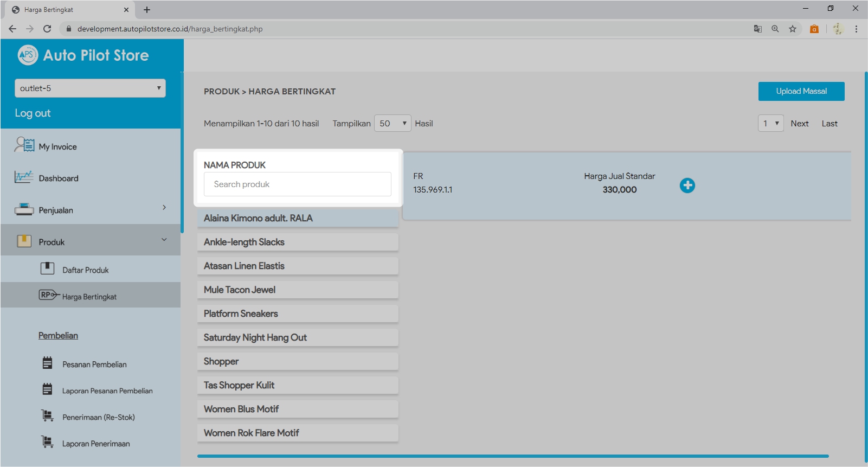The width and height of the screenshot is (868, 467).
Task: Click the Search produk input field
Action: click(x=297, y=184)
